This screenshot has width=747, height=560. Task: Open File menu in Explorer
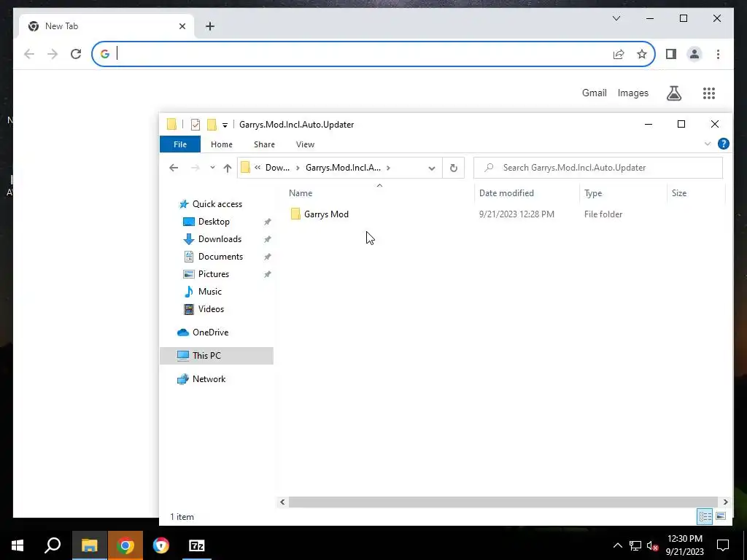point(180,144)
